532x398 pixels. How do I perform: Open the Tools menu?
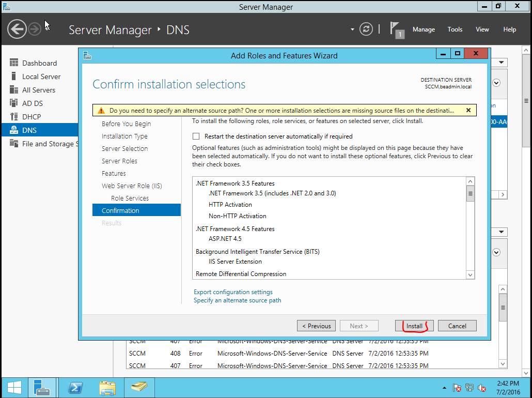[455, 29]
